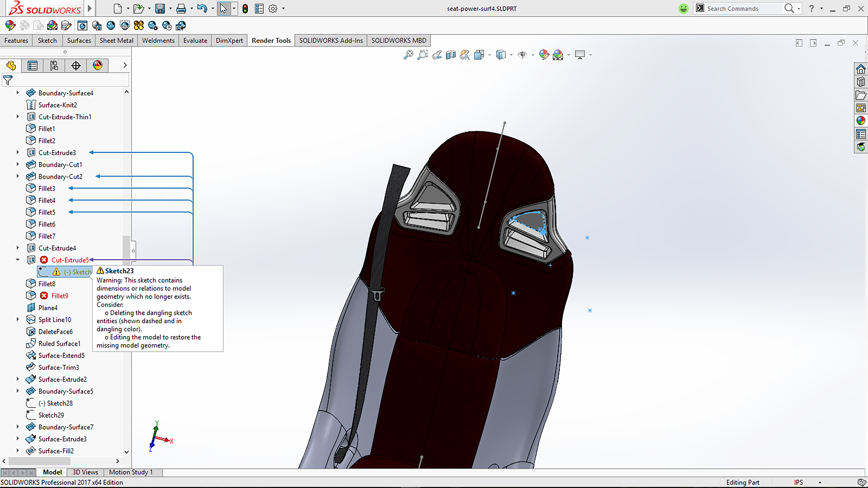The image size is (868, 488).
Task: Click the Zoom to Fit magnifier icon
Action: (408, 55)
